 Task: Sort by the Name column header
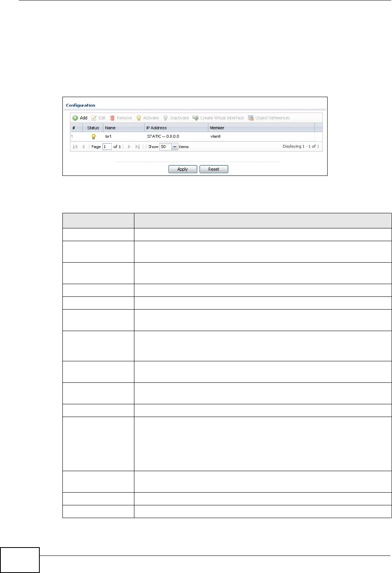(124, 128)
